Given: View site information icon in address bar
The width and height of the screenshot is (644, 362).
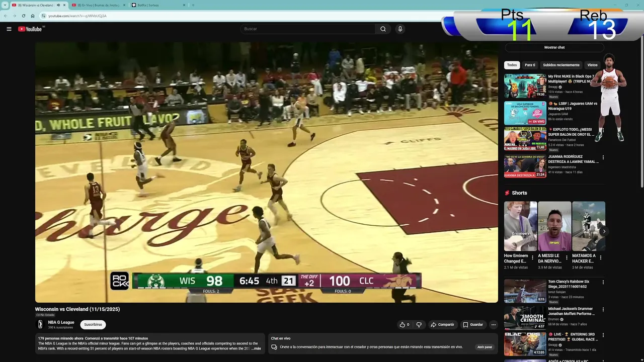Looking at the screenshot, I should [x=44, y=16].
